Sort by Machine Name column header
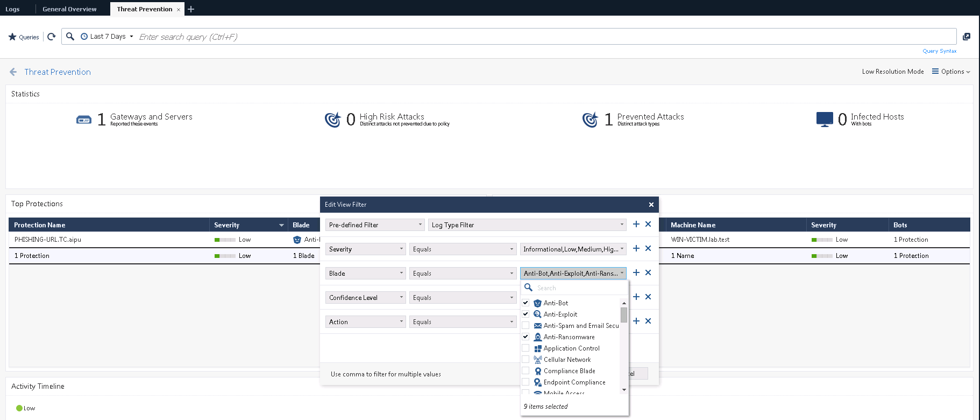The image size is (980, 420). [x=736, y=225]
